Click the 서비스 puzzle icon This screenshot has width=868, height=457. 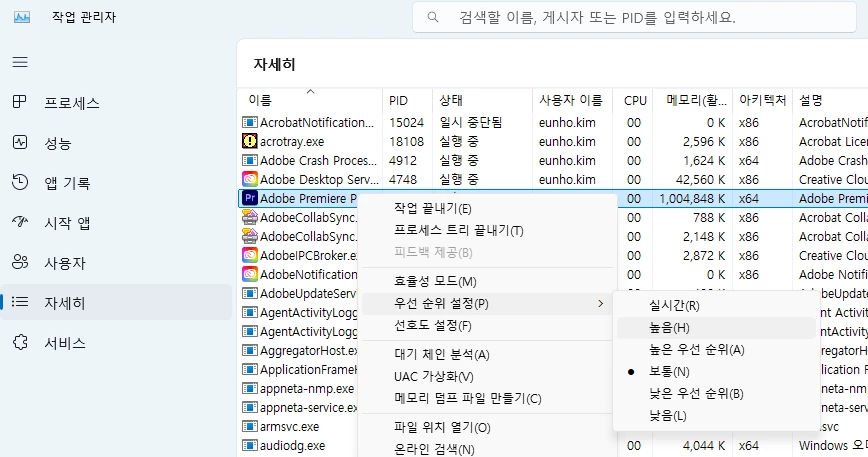point(20,342)
